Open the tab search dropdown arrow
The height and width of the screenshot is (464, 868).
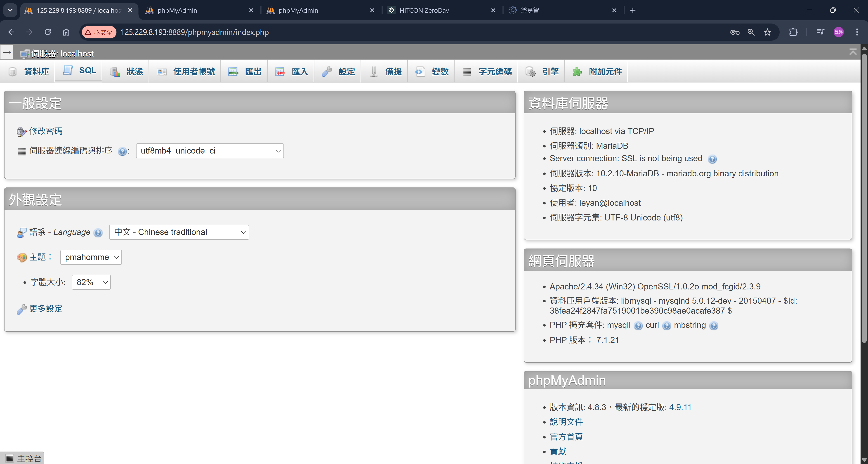[x=10, y=10]
